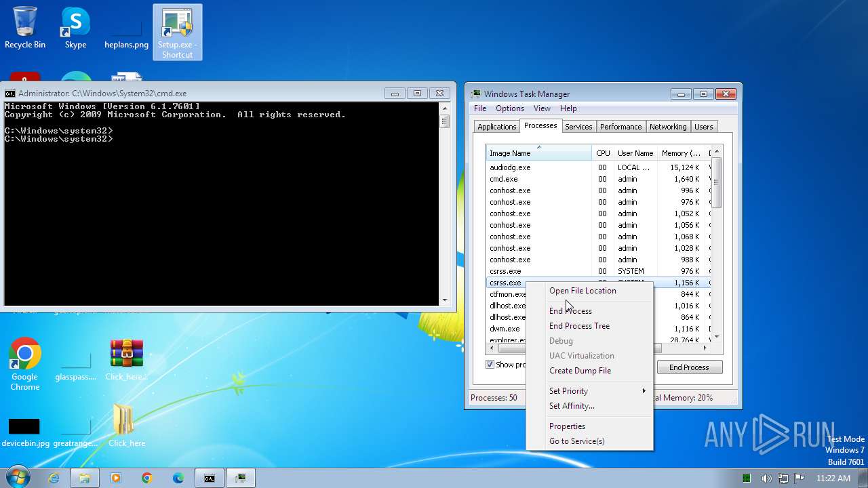The height and width of the screenshot is (488, 868).
Task: Choose Go to Service(s) in context menu
Action: point(589,441)
